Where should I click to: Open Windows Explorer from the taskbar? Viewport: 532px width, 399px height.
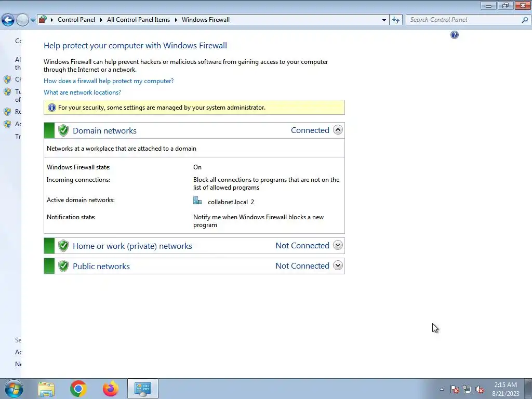[46, 389]
